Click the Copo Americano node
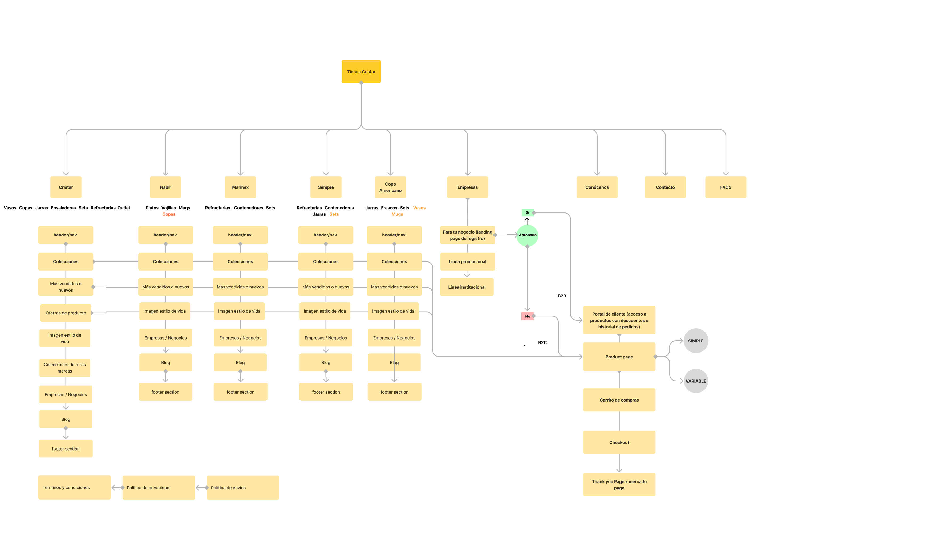 tap(390, 187)
